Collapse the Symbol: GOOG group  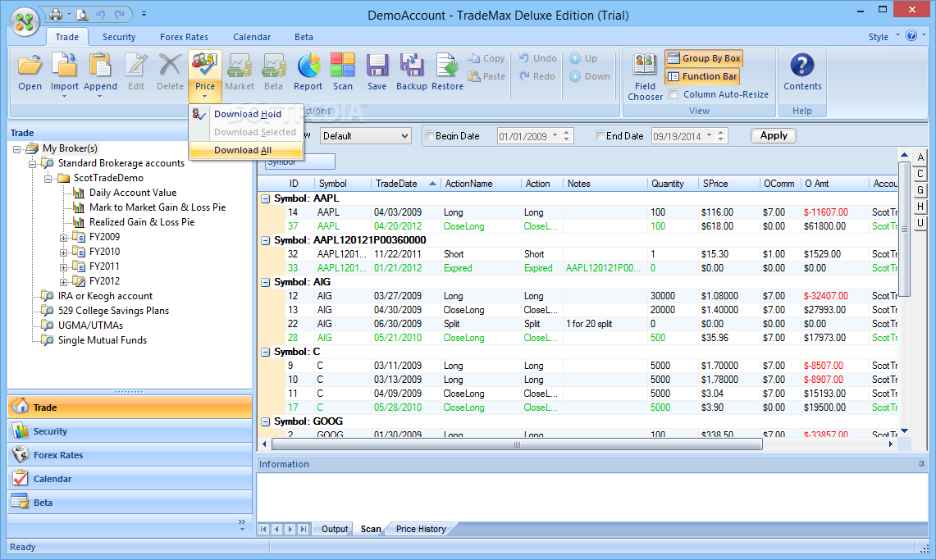266,421
